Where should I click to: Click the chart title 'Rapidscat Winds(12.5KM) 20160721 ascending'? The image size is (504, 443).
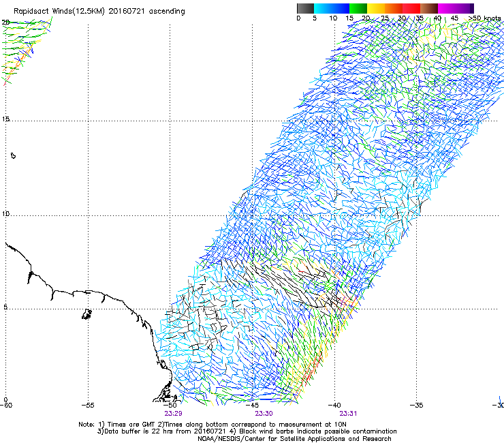pyautogui.click(x=99, y=12)
